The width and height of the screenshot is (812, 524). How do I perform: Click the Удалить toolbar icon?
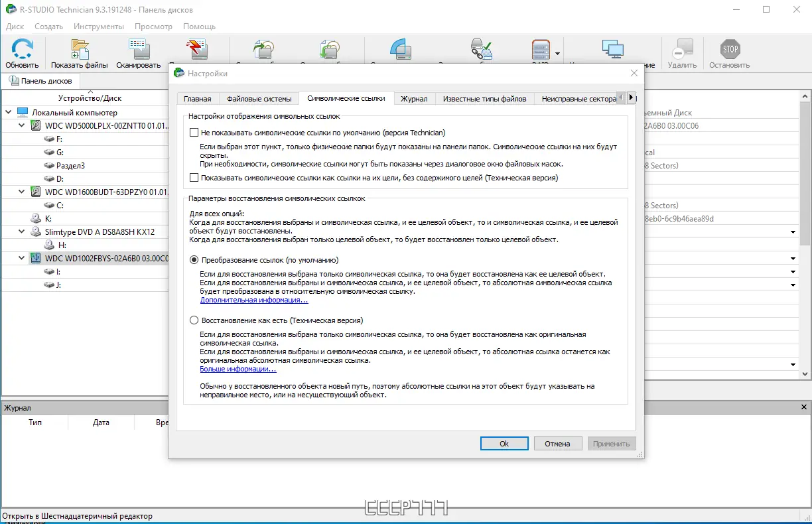pos(683,48)
